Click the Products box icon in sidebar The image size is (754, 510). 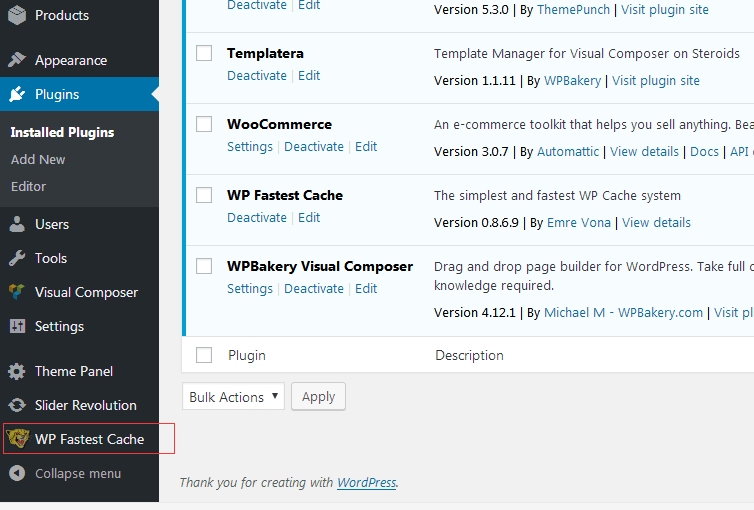point(17,15)
